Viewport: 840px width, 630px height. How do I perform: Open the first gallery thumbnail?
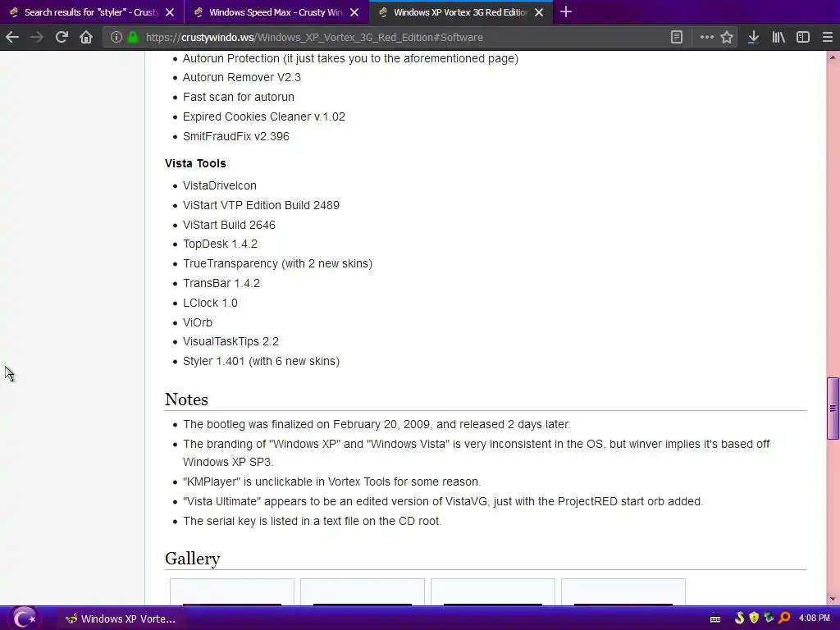point(232,591)
